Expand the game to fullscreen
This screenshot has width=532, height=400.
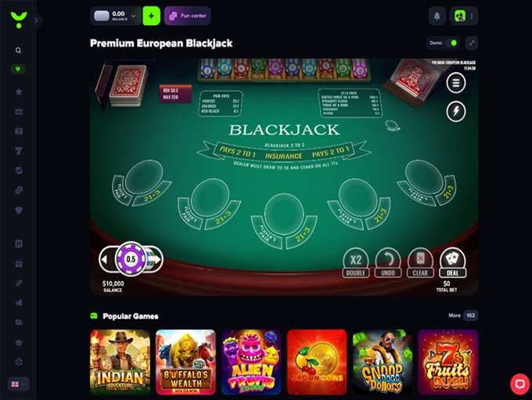(x=472, y=43)
